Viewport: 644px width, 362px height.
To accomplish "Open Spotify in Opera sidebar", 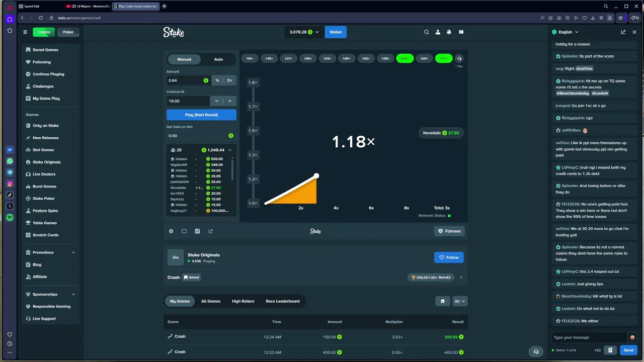I will pos(10,218).
